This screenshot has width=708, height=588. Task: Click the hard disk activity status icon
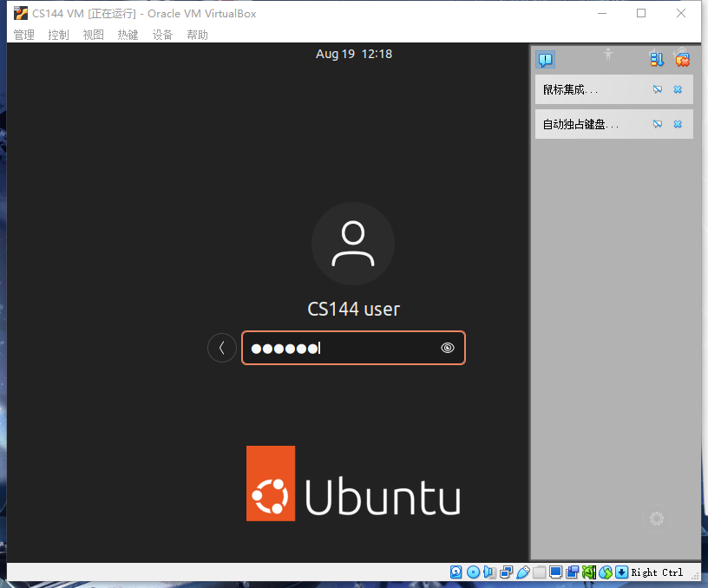(456, 572)
